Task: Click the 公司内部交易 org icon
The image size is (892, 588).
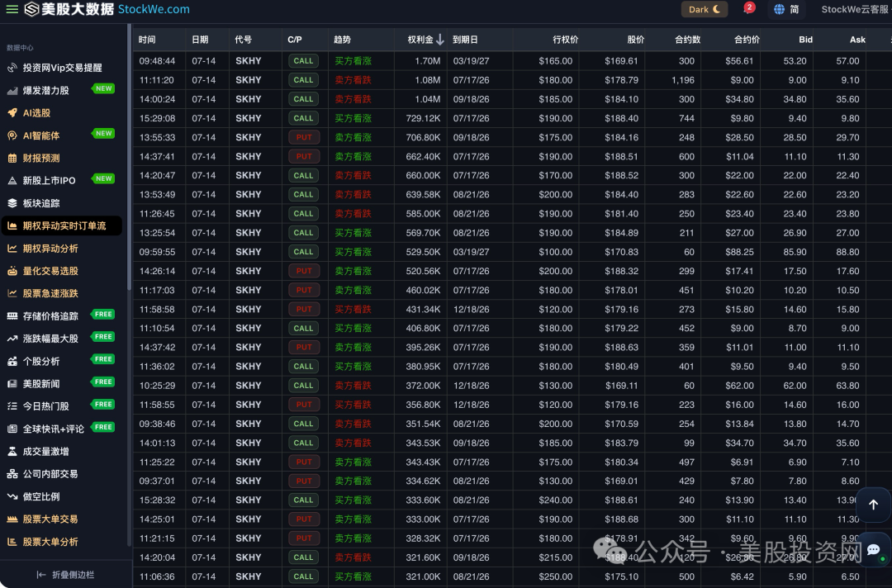Action: click(12, 474)
